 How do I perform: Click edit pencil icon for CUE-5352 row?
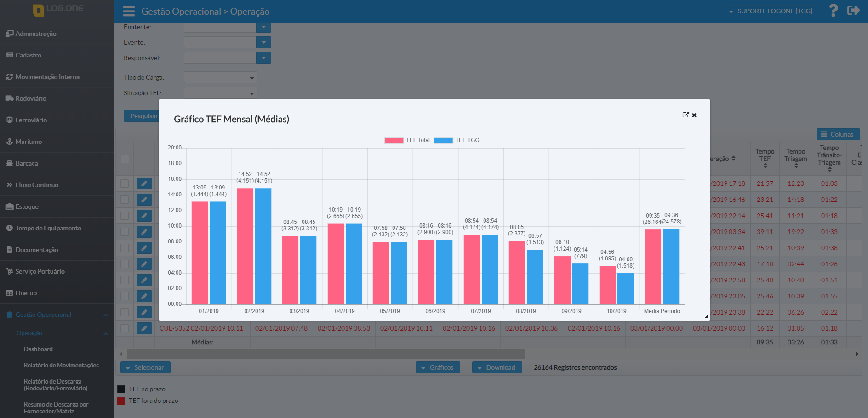[144, 328]
